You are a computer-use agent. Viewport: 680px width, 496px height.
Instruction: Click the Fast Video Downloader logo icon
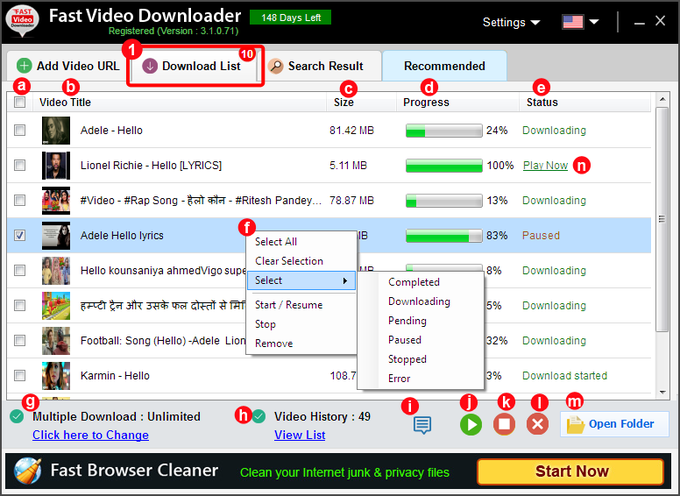click(23, 22)
